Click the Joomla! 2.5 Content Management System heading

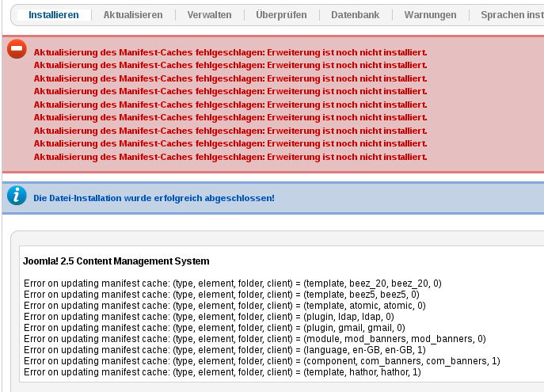pyautogui.click(x=116, y=261)
